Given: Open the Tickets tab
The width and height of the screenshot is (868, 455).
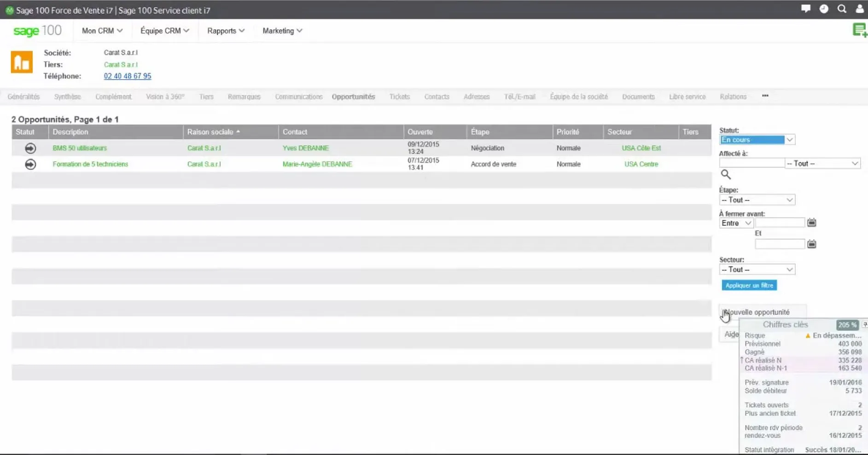Looking at the screenshot, I should click(x=400, y=97).
